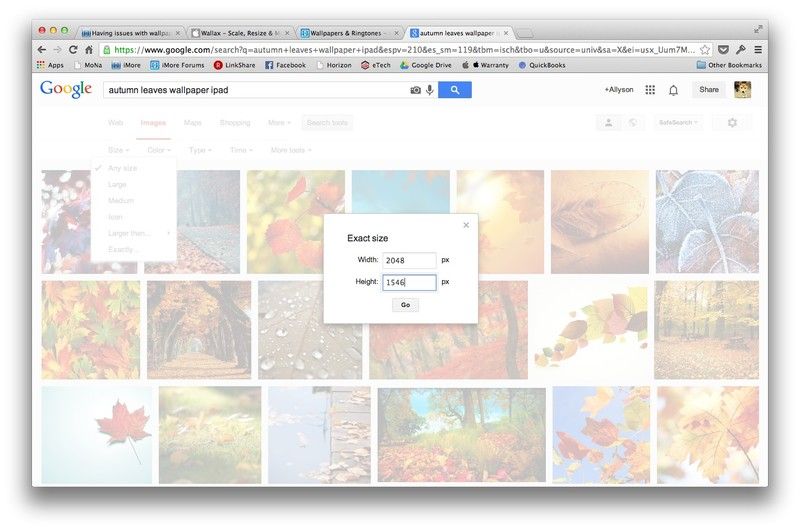Click into the Width input field

[409, 260]
